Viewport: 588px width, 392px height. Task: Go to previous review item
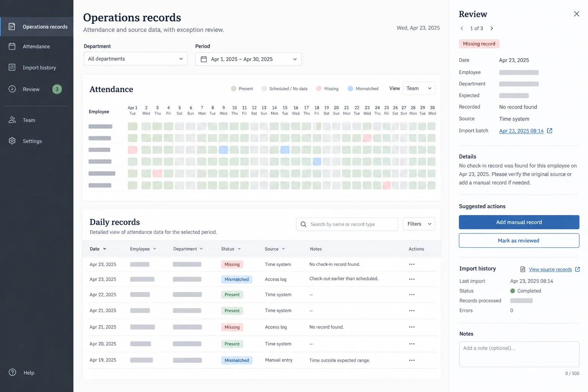pyautogui.click(x=462, y=28)
